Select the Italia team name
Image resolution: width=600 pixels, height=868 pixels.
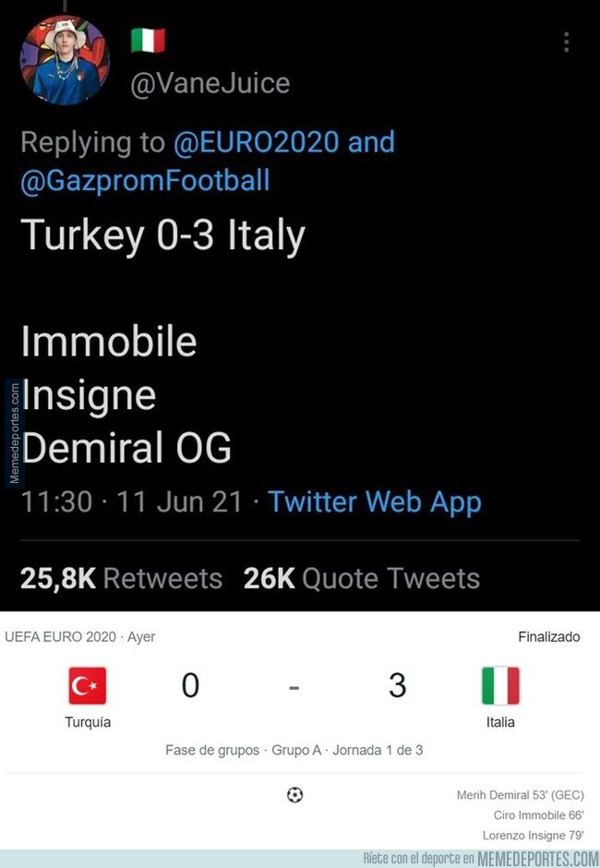[500, 722]
